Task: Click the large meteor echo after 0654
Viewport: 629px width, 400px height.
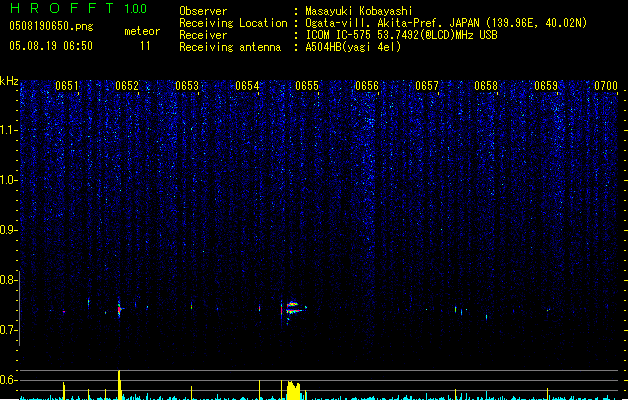Action: (x=293, y=308)
